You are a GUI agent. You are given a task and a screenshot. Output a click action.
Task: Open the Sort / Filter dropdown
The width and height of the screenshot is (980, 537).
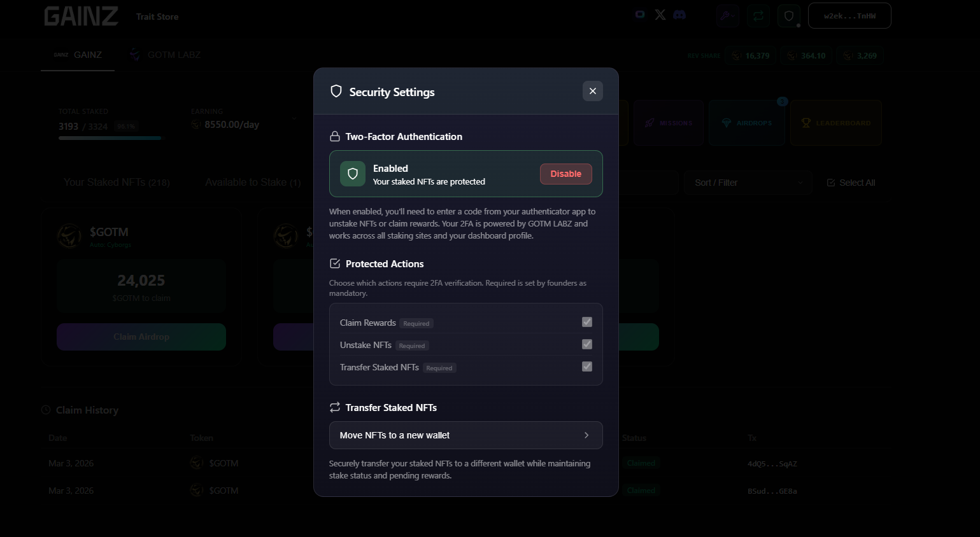(x=748, y=183)
